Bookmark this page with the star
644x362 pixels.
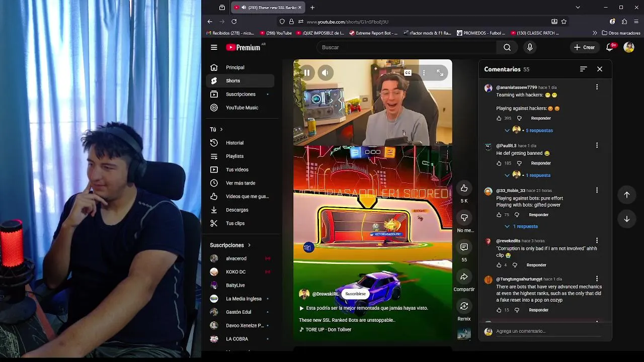[564, 22]
